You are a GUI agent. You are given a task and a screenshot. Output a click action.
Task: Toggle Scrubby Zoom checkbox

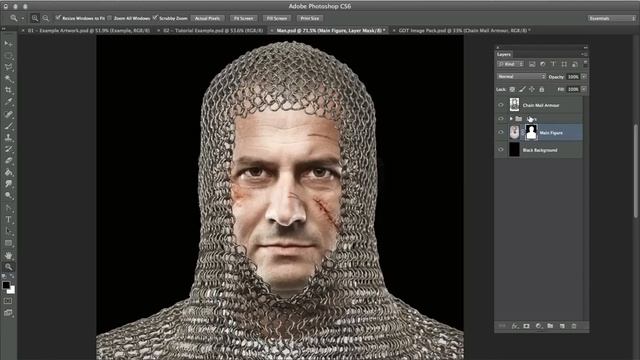pyautogui.click(x=155, y=18)
